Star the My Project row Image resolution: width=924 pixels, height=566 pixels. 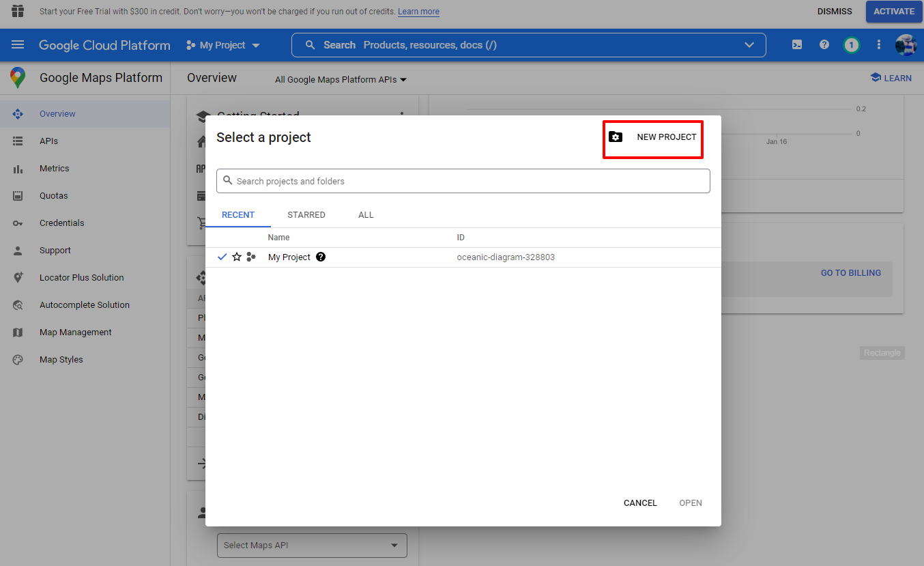pyautogui.click(x=237, y=257)
